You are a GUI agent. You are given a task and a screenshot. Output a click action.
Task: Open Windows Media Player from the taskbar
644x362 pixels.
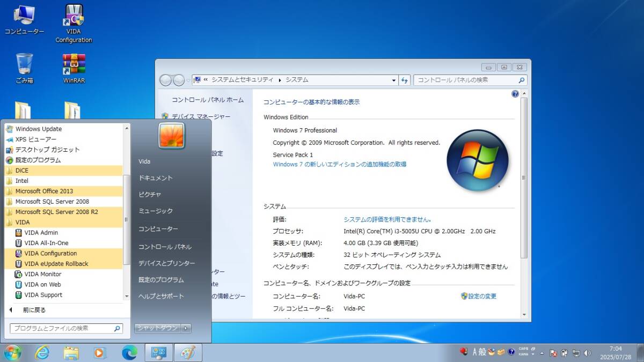100,352
